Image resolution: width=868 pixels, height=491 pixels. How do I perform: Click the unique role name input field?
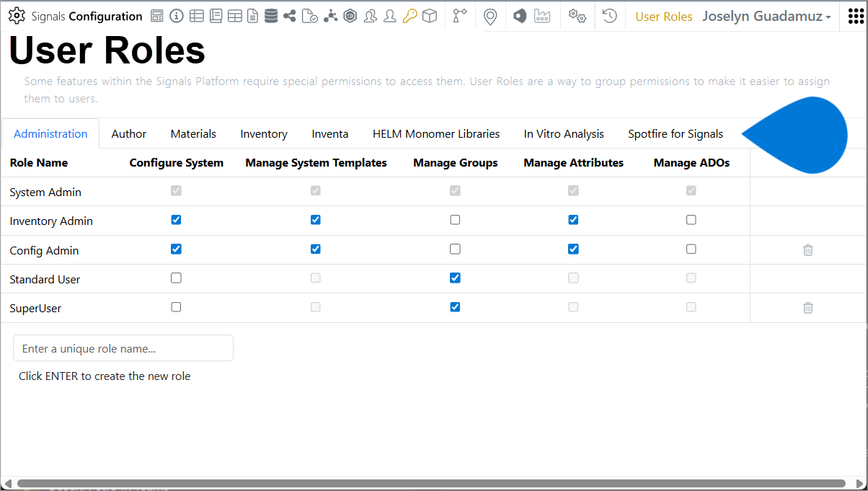click(x=123, y=348)
